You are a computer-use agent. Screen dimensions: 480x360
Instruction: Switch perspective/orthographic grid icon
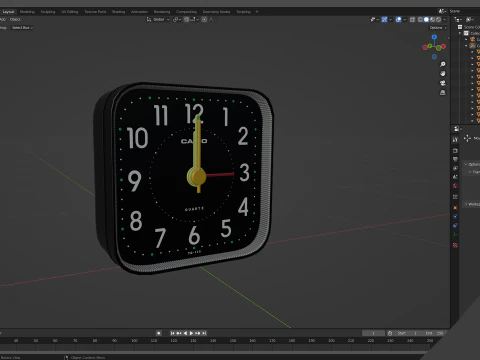click(x=443, y=92)
